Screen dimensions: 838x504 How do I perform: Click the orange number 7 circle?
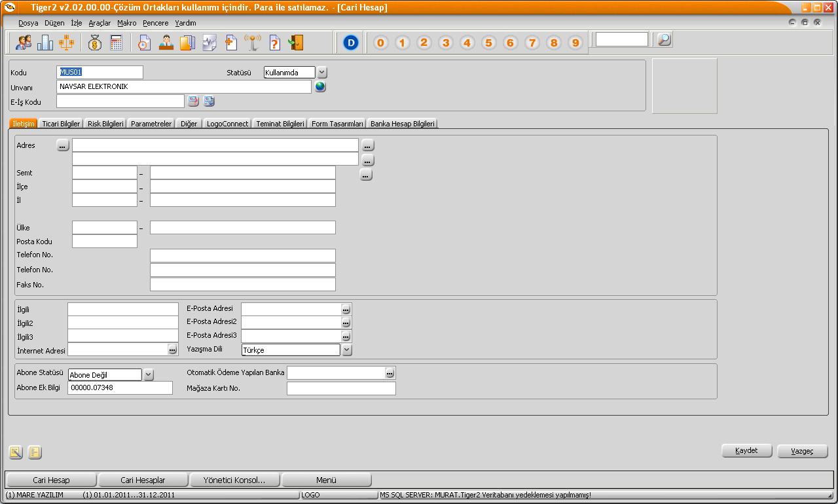532,43
